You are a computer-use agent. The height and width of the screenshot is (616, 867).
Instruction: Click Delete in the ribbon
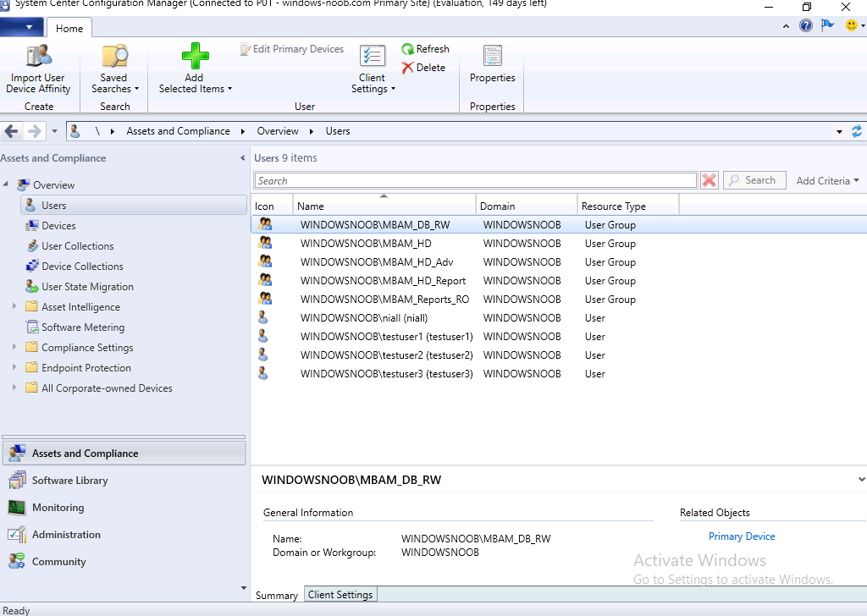pyautogui.click(x=423, y=68)
